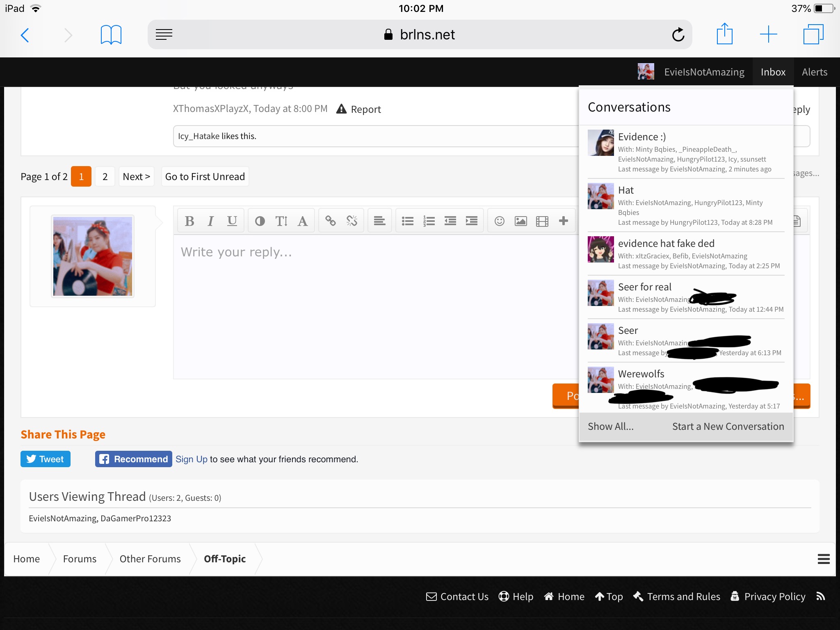840x630 pixels.
Task: Open Privacy Policy footer link
Action: click(x=768, y=596)
